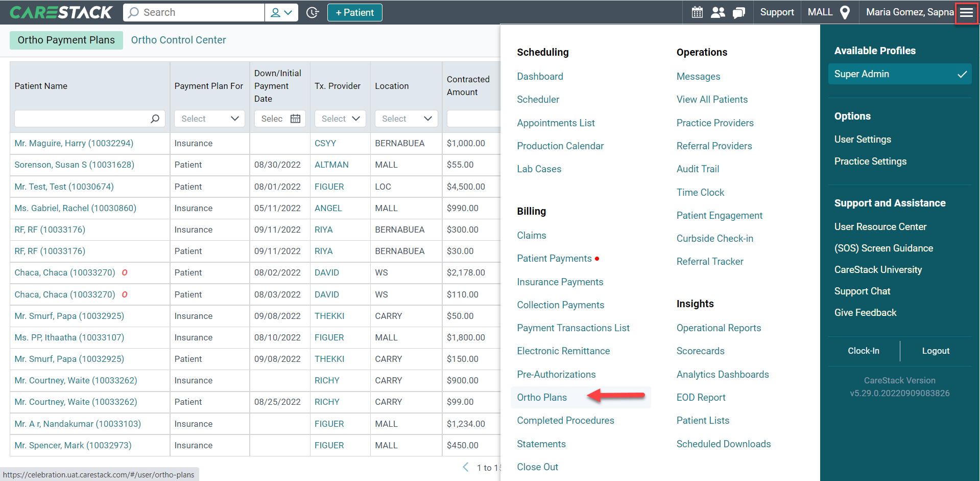Open Messages under Operations

click(x=698, y=76)
